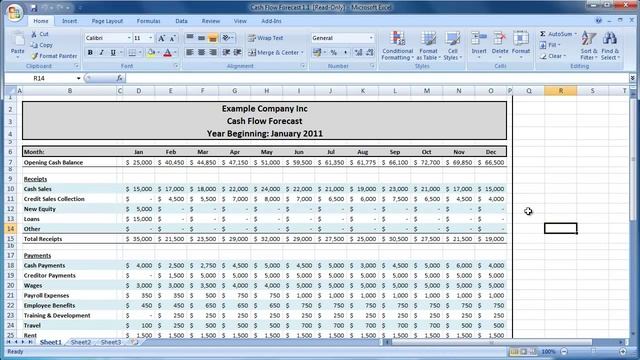640x360 pixels.
Task: Switch to the Review tab
Action: click(x=211, y=21)
